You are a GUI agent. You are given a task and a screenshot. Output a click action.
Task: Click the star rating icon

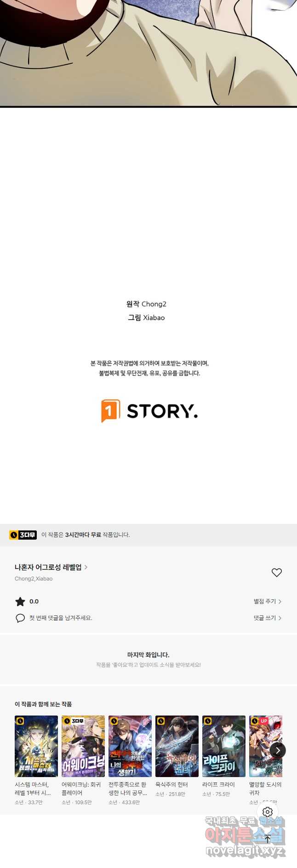(x=20, y=601)
